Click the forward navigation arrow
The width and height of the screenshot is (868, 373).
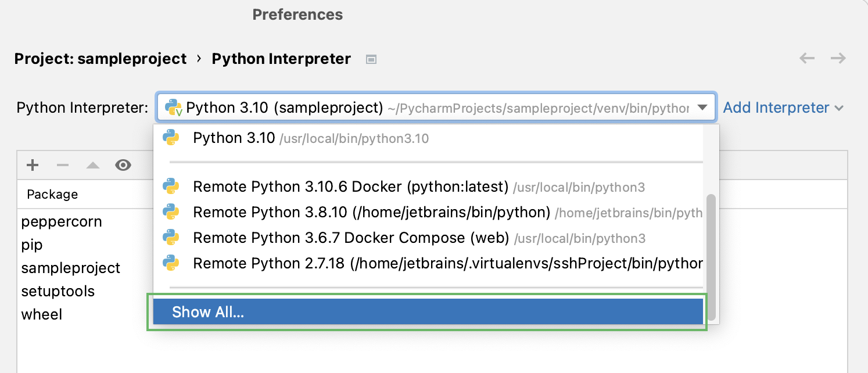(837, 58)
